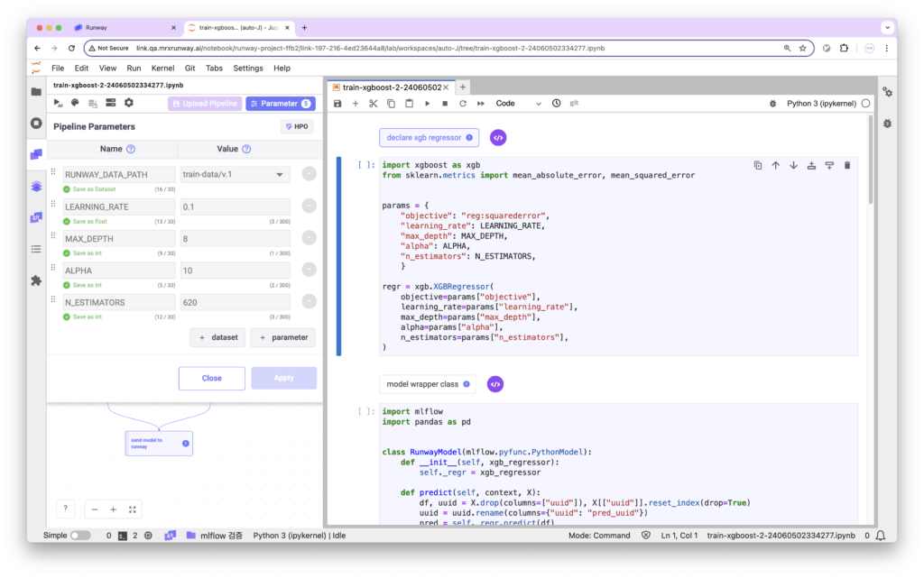Click the canvas help question mark button
Image resolution: width=924 pixels, height=578 pixels.
[x=65, y=509]
